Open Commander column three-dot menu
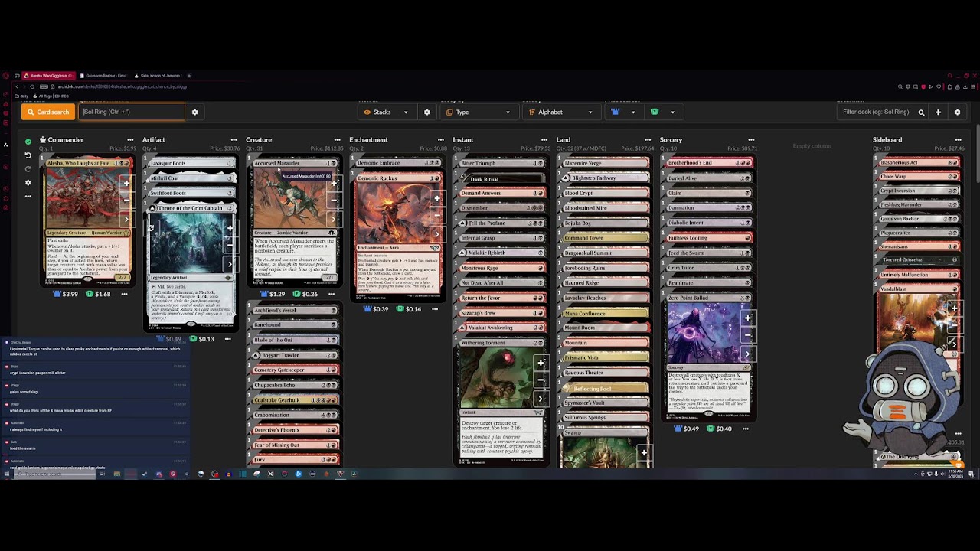Image resolution: width=980 pixels, height=551 pixels. pyautogui.click(x=130, y=140)
